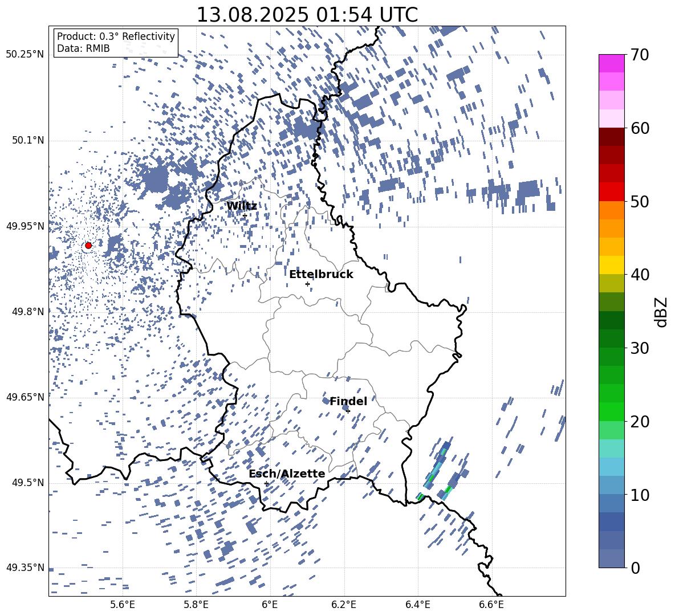Click the red radar site marker

point(88,246)
